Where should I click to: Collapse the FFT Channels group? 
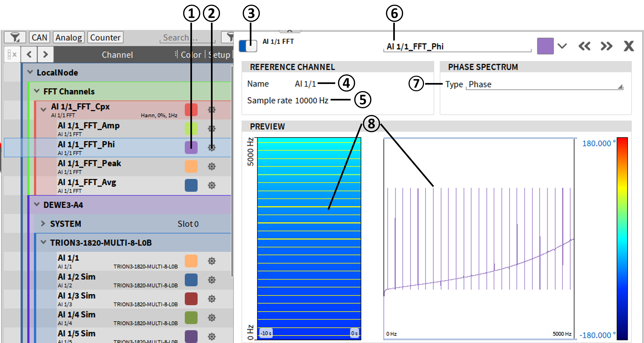(37, 91)
